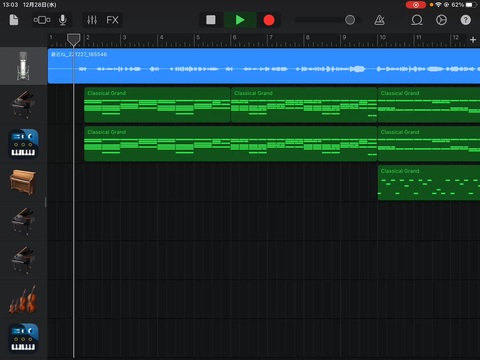The height and width of the screenshot is (360, 480).
Task: Add song section with plus button
Action: 473,40
